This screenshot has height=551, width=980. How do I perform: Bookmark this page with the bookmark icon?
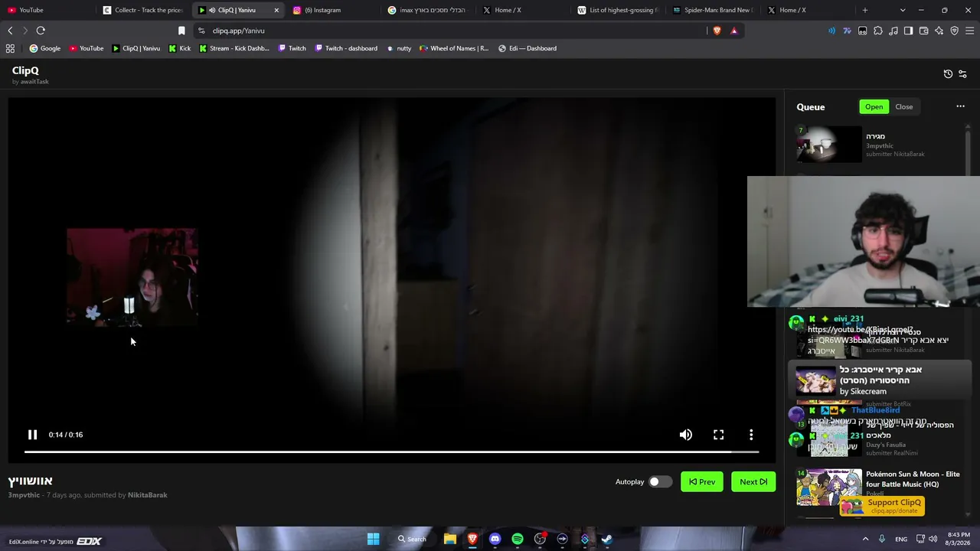click(181, 31)
